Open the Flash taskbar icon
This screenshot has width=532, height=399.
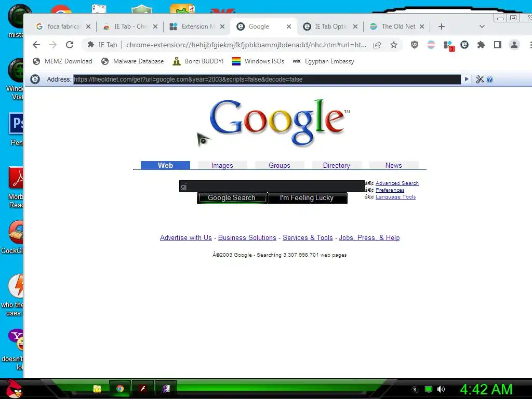tap(143, 389)
